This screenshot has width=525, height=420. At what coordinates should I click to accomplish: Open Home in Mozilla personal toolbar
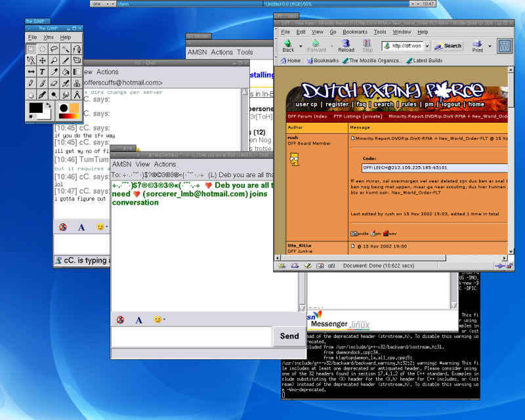coord(291,60)
